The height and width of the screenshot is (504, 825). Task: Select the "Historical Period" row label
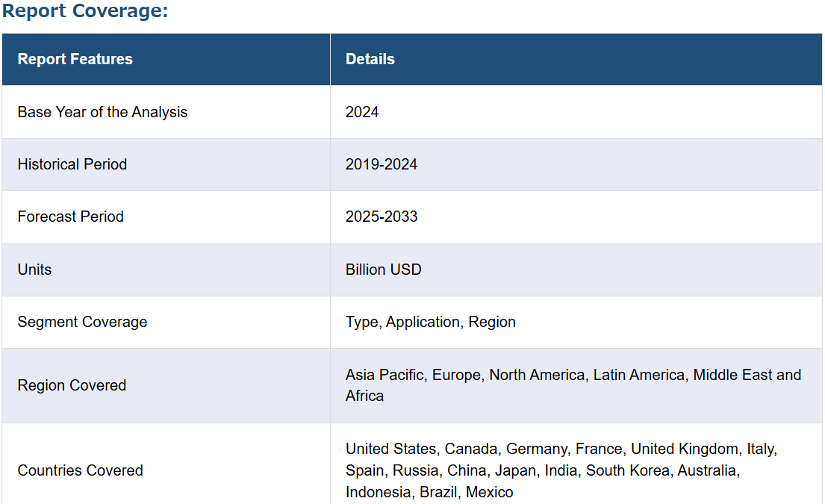pos(72,164)
